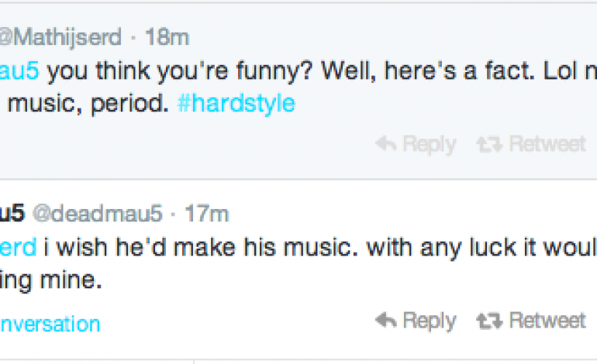Click the 'music, period.' text
597x364 pixels.
coord(85,104)
